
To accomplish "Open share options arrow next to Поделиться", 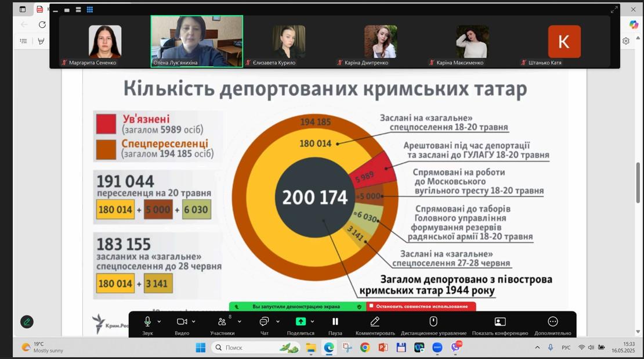I will [x=312, y=322].
